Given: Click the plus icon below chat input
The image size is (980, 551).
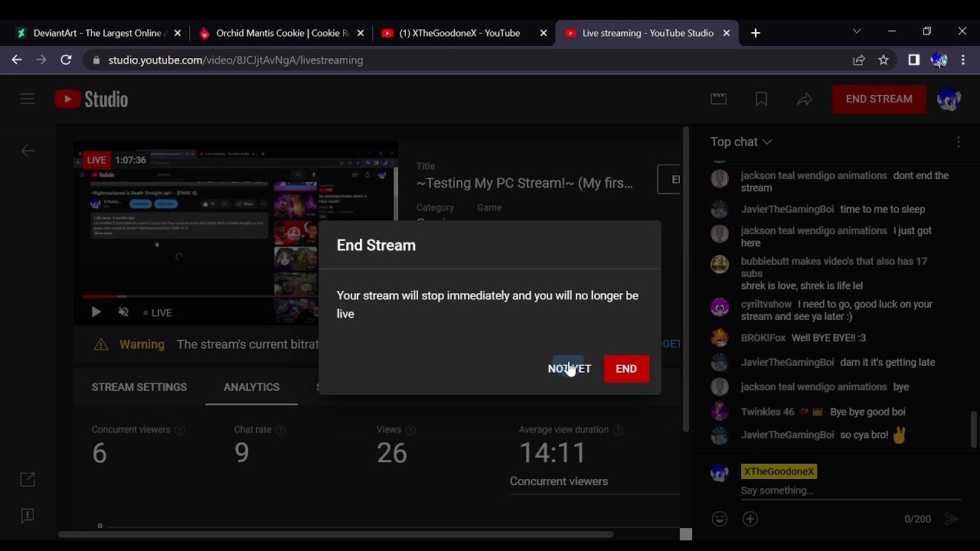Looking at the screenshot, I should pyautogui.click(x=750, y=519).
